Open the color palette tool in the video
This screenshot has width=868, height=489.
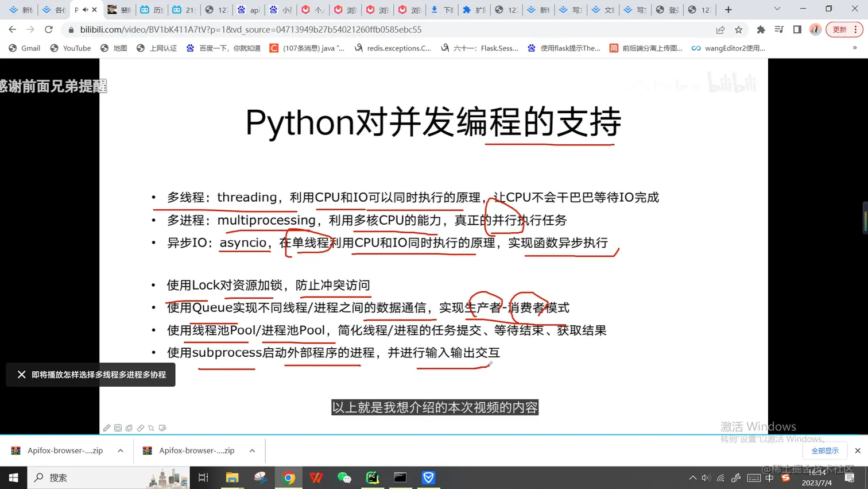pos(129,428)
